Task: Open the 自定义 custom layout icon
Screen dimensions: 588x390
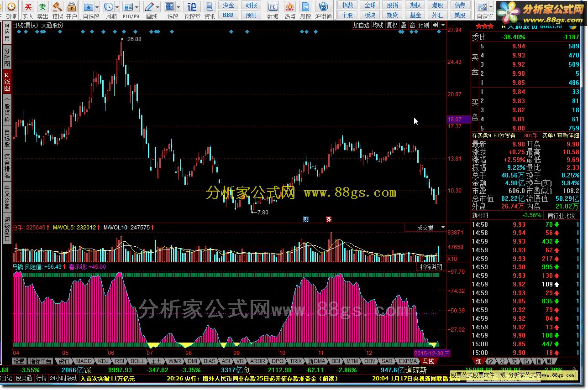Action: [482, 7]
